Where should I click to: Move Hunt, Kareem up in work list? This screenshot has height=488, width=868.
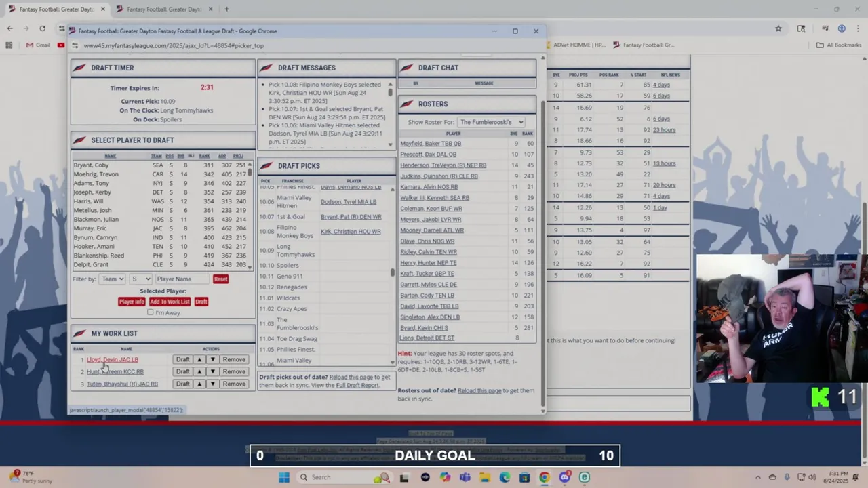coord(199,372)
